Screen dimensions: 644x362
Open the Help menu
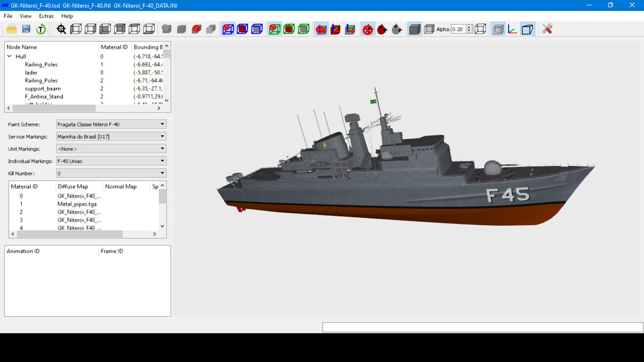(67, 16)
